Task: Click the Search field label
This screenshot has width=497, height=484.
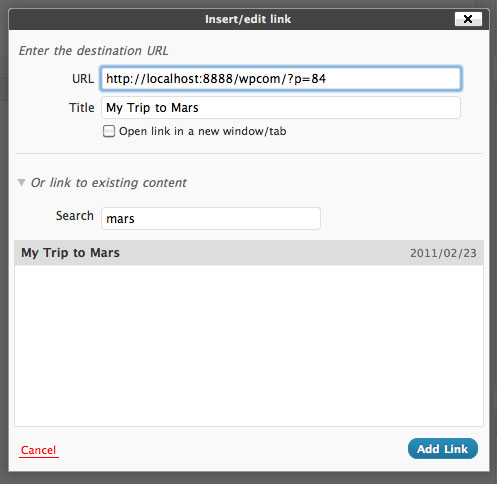Action: (x=75, y=216)
